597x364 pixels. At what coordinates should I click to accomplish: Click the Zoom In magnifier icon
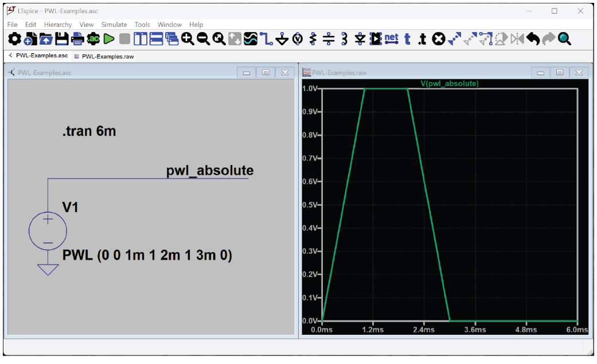[188, 39]
